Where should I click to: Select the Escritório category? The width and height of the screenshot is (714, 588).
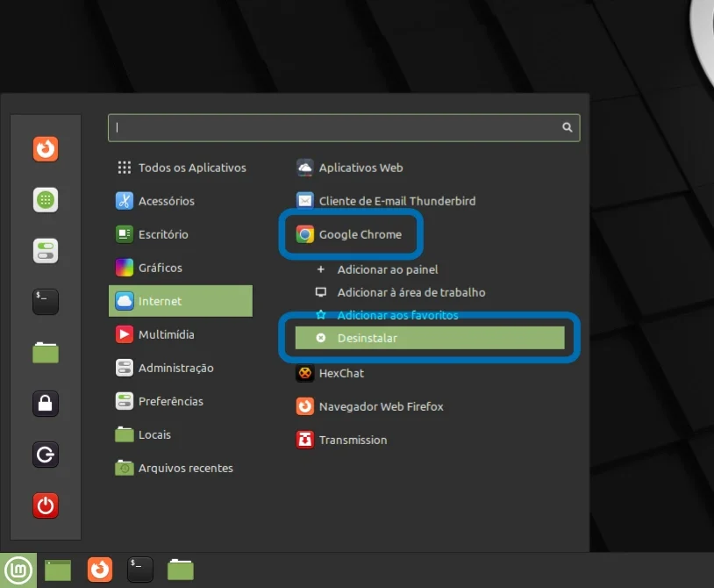181,234
